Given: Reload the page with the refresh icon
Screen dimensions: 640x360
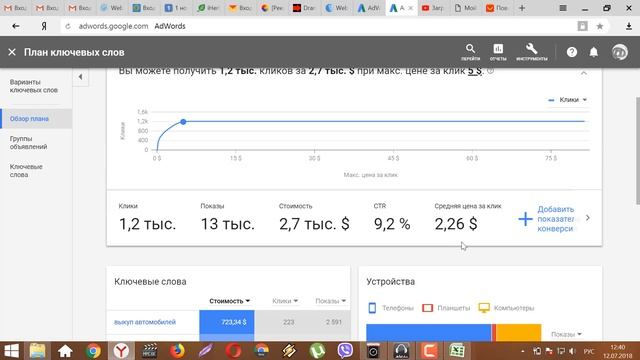Looking at the screenshot, I should 68,26.
